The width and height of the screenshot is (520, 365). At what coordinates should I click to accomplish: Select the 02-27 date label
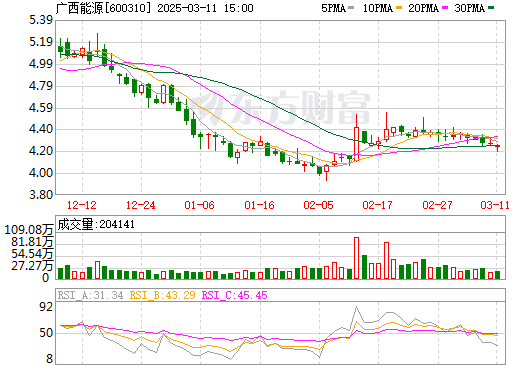click(437, 205)
